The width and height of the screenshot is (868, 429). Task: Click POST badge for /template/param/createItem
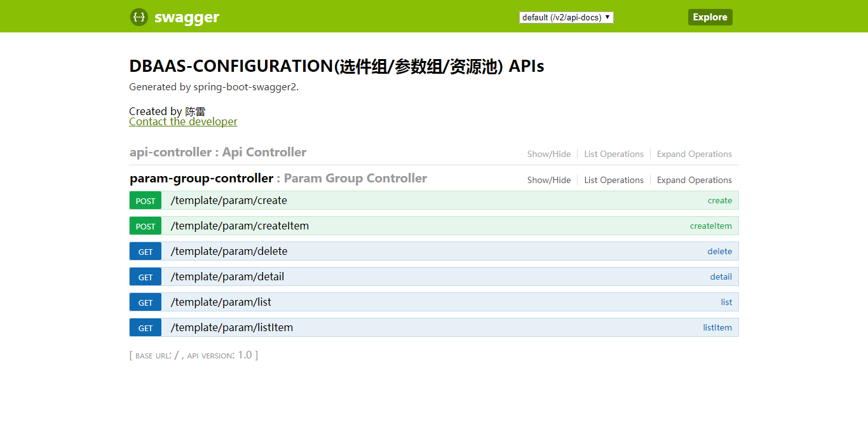click(146, 226)
